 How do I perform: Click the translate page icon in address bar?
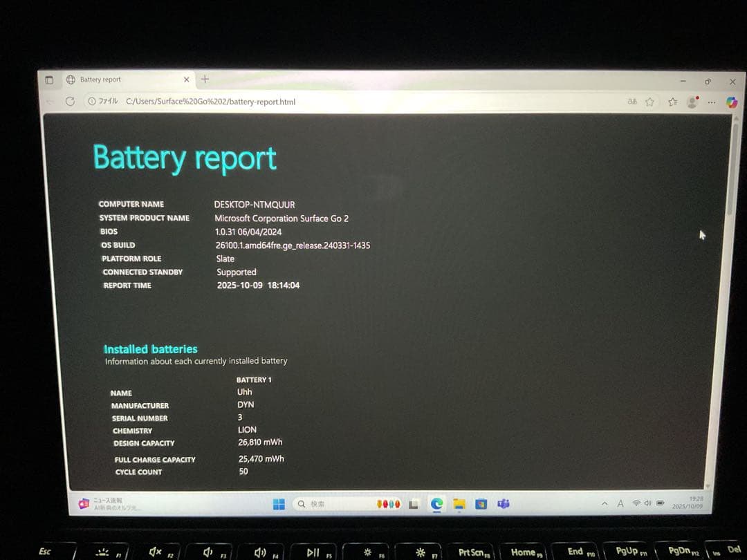(633, 102)
